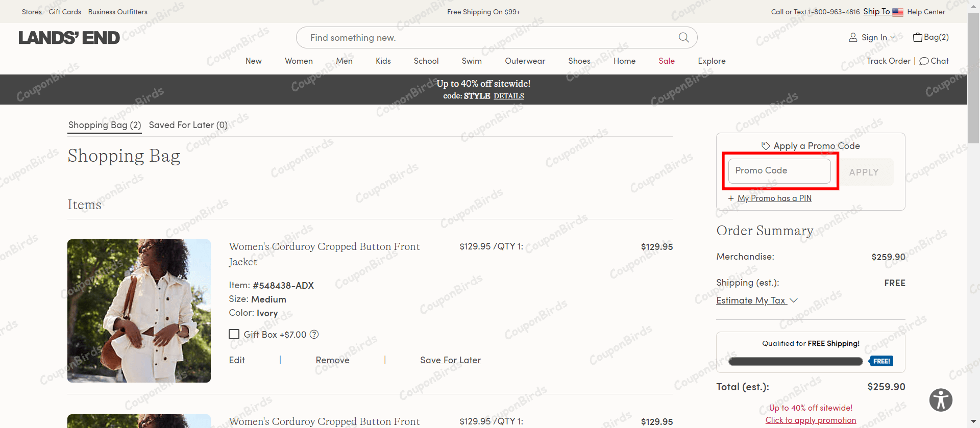Screen dimensions: 980x428
Task: Click to apply promotion link
Action: coord(811,420)
